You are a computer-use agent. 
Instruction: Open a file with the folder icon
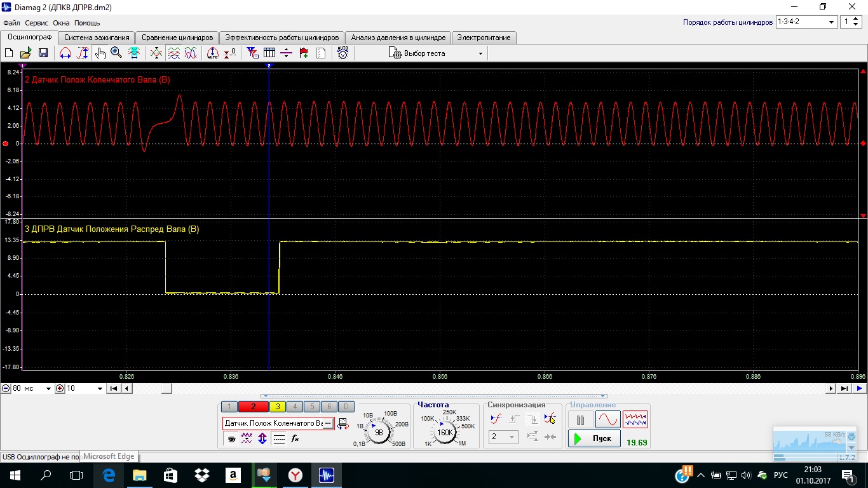(26, 53)
